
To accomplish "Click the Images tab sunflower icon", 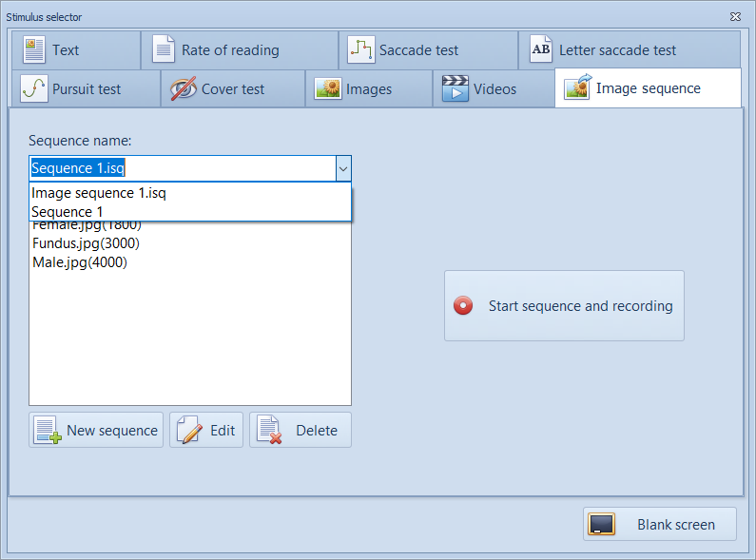I will pyautogui.click(x=328, y=88).
